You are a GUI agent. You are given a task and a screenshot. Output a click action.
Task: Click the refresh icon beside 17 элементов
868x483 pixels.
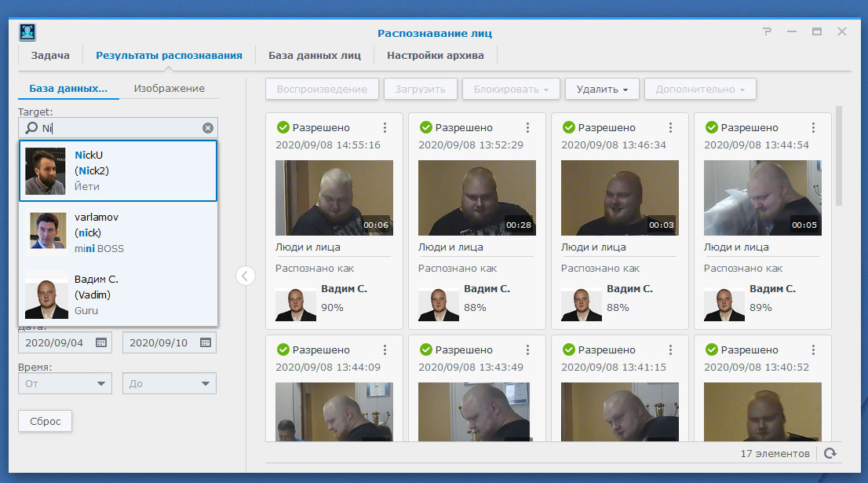(830, 453)
